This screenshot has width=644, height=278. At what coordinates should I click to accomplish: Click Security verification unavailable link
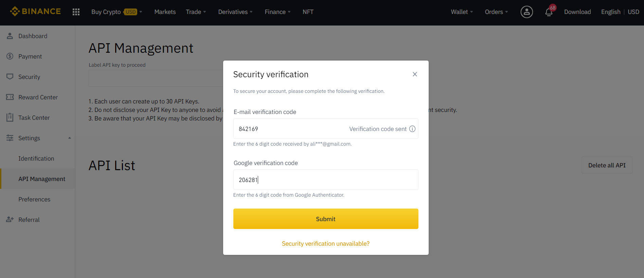point(326,244)
